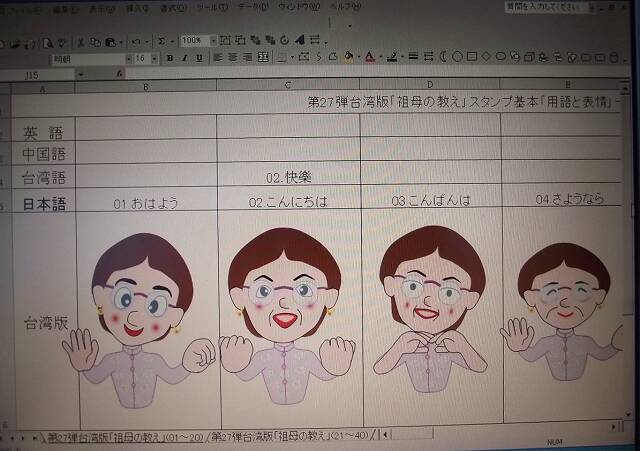This screenshot has height=451, width=640.
Task: Cut the selection with the scissors icon
Action: (x=81, y=42)
